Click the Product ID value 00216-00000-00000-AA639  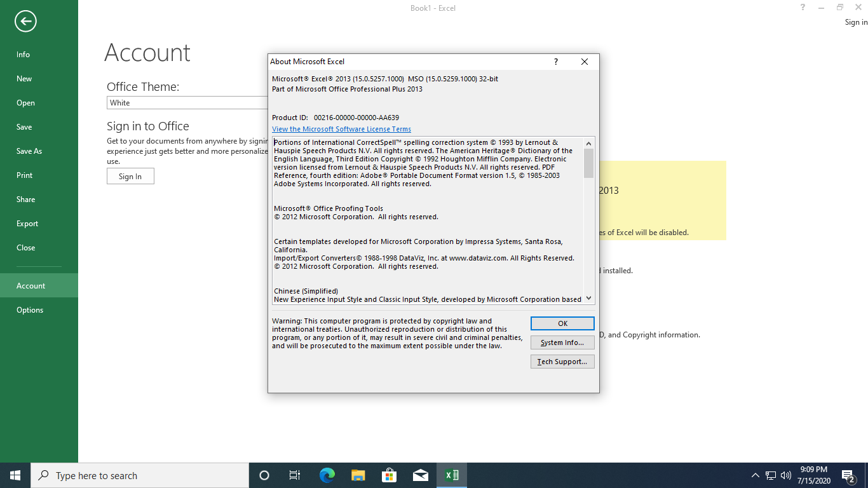(356, 118)
